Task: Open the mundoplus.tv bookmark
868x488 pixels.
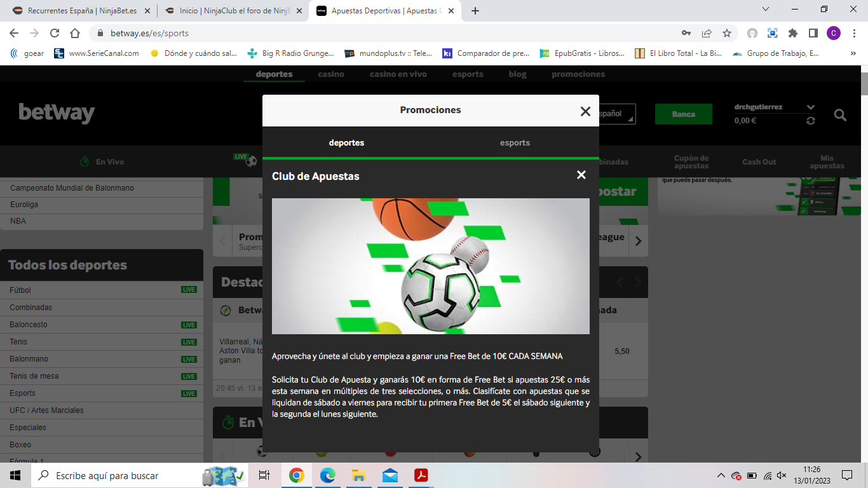Action: pos(388,53)
